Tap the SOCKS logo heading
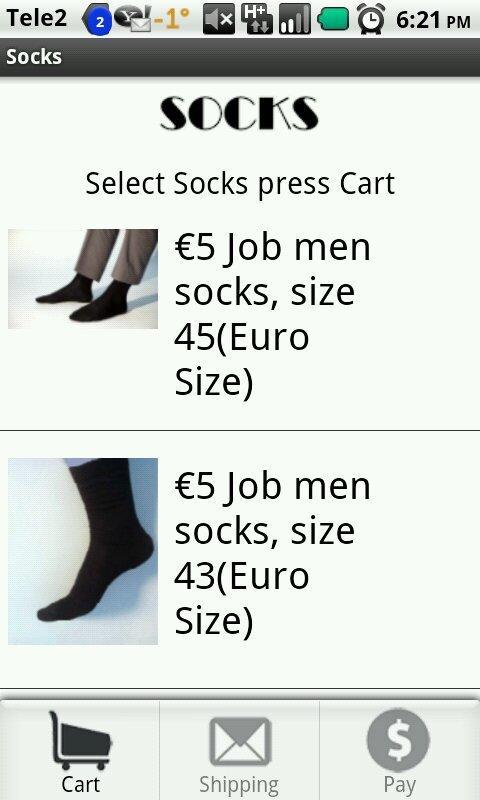 point(239,113)
